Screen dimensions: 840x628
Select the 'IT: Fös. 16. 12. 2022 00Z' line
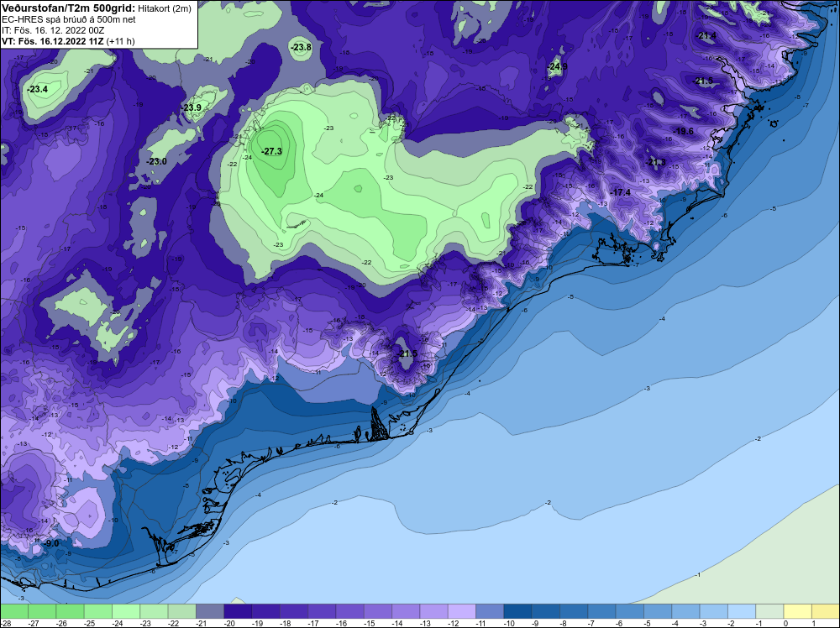point(53,30)
